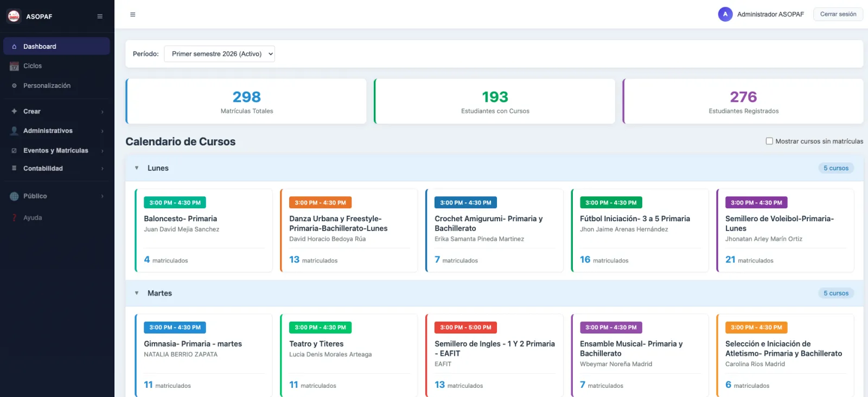
Task: Click Cerrar sesión button
Action: [838, 14]
